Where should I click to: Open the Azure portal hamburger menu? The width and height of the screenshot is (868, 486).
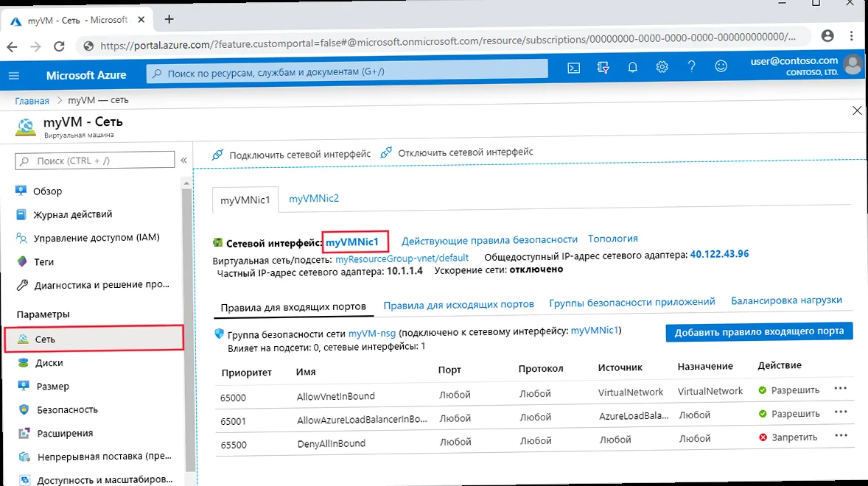coord(14,75)
